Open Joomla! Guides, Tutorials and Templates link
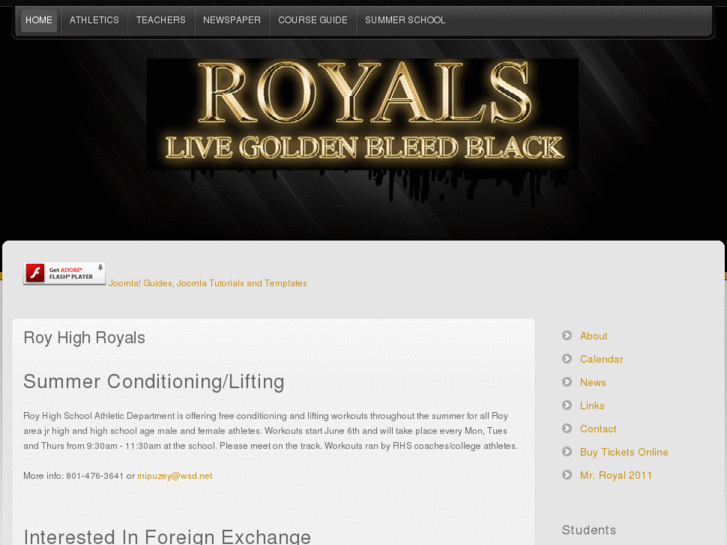Viewport: 727px width, 545px height. click(207, 283)
